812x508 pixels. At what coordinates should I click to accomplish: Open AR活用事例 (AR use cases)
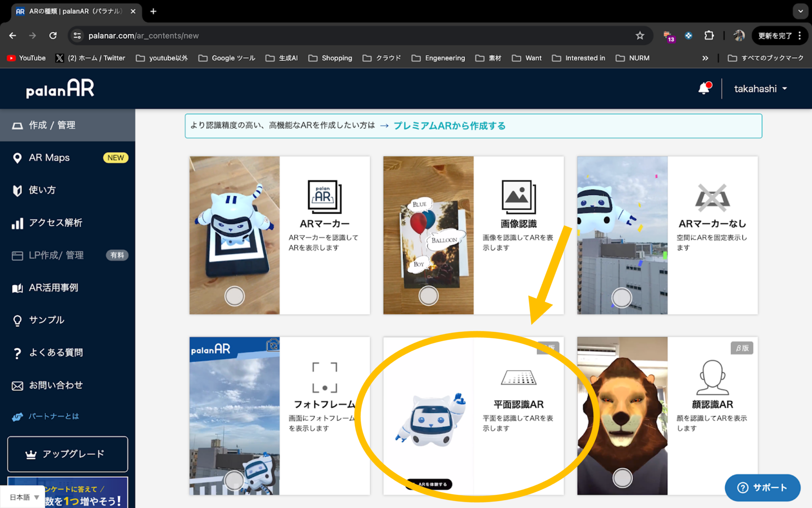[54, 288]
